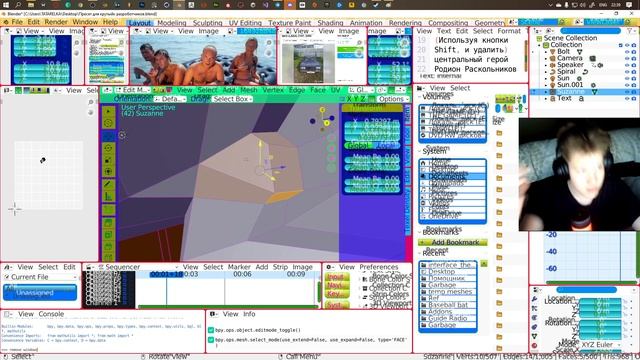
Task: Click the Spiral curve data icon in outliner
Action: coord(584,72)
